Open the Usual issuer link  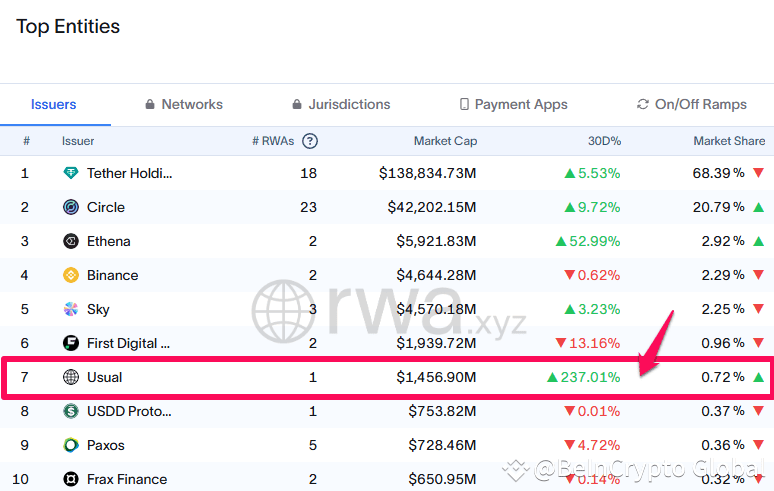point(105,378)
